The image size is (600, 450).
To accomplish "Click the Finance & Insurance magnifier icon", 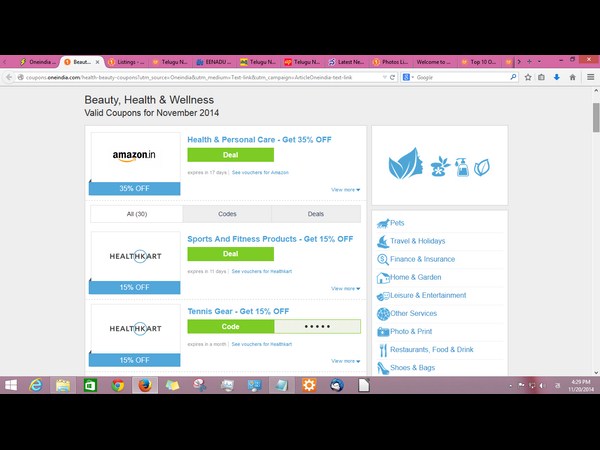I will [x=383, y=259].
